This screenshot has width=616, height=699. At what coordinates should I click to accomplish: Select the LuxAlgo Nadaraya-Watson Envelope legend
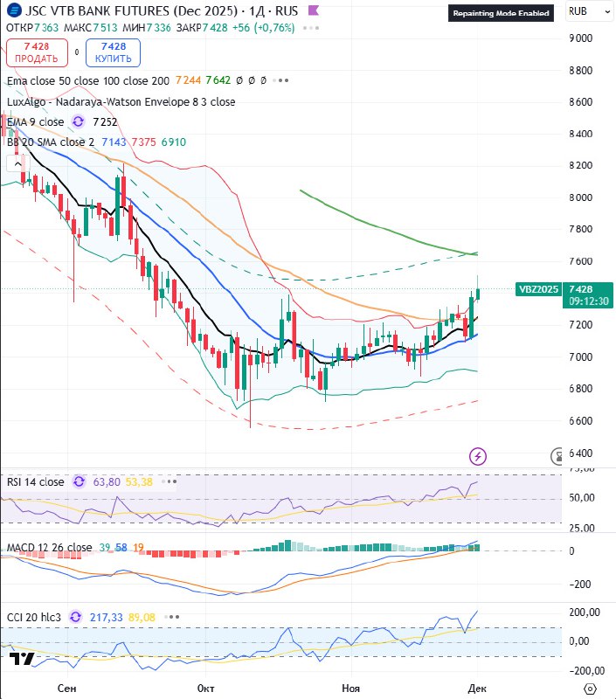click(121, 101)
